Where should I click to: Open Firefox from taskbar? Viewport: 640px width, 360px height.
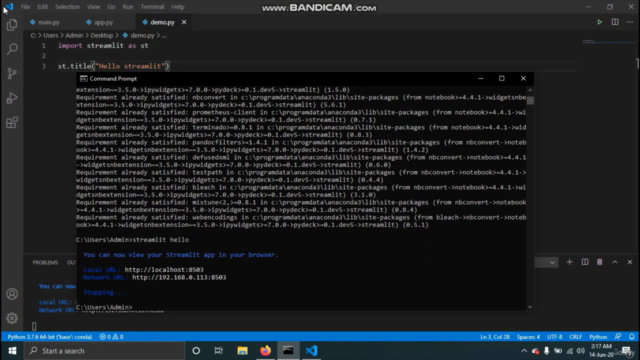click(x=265, y=351)
